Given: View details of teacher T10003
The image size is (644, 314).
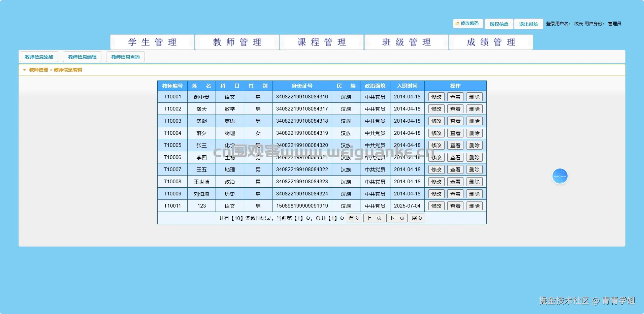Looking at the screenshot, I should point(455,121).
